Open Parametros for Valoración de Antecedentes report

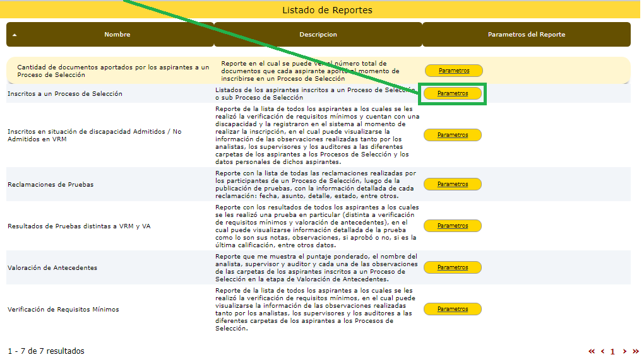click(x=453, y=267)
